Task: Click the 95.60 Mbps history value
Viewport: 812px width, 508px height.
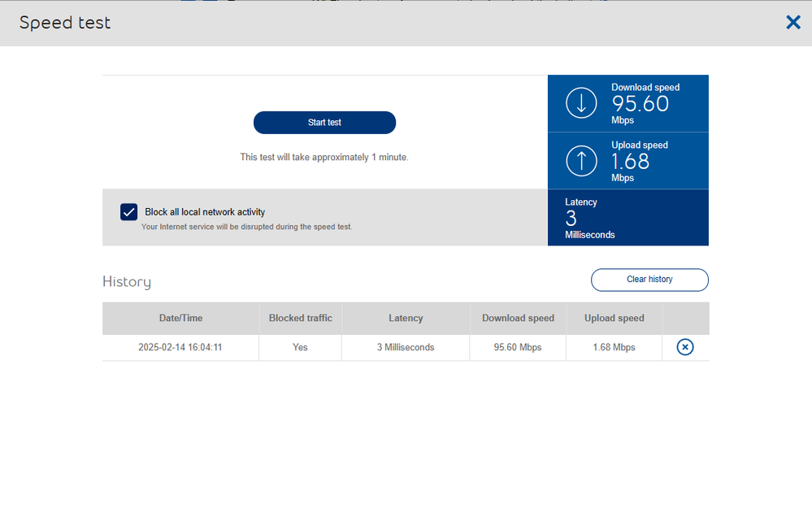Action: (518, 347)
